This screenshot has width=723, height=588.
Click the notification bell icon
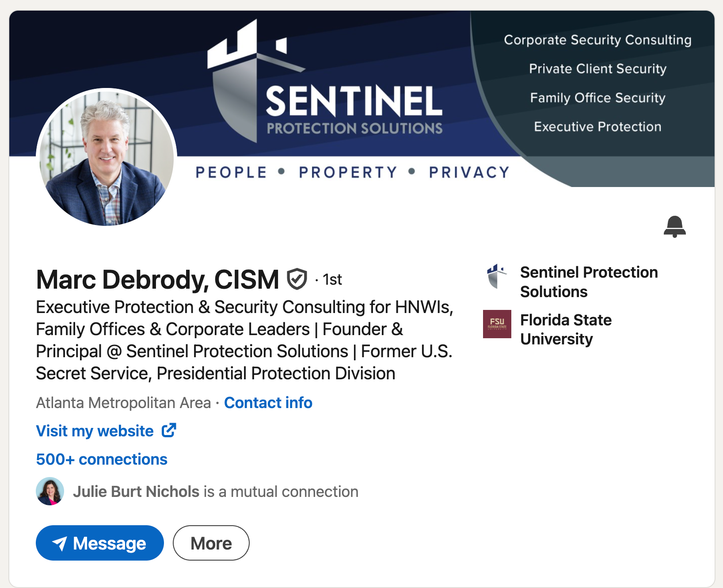click(x=674, y=226)
